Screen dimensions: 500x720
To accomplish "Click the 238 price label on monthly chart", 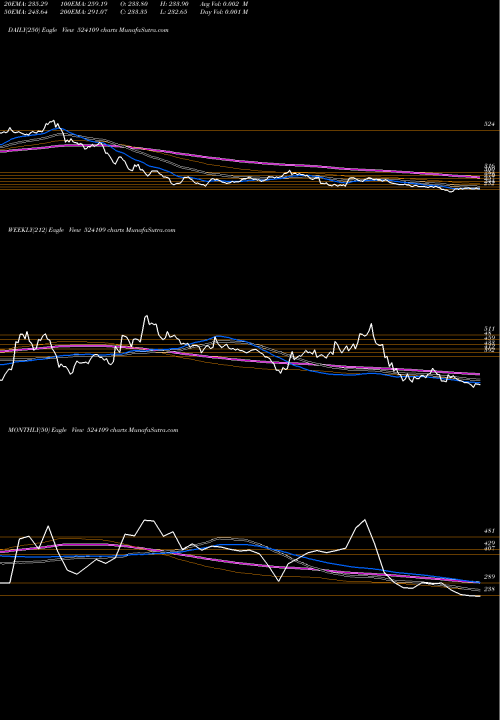I will pyautogui.click(x=489, y=589).
